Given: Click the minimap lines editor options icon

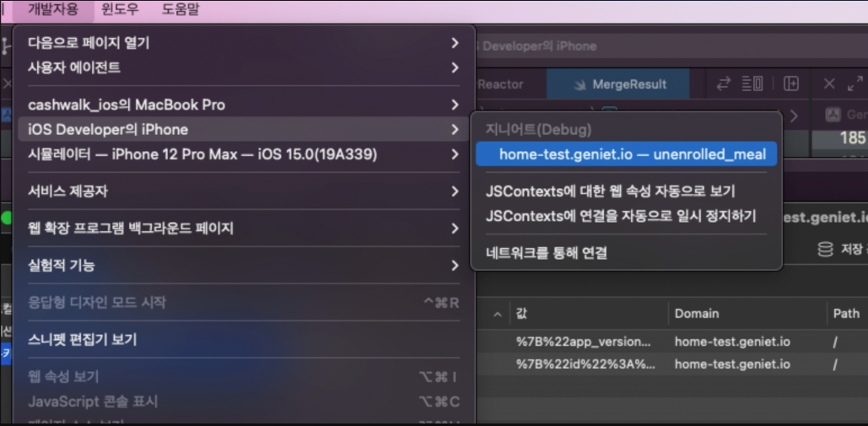Looking at the screenshot, I should [x=752, y=84].
